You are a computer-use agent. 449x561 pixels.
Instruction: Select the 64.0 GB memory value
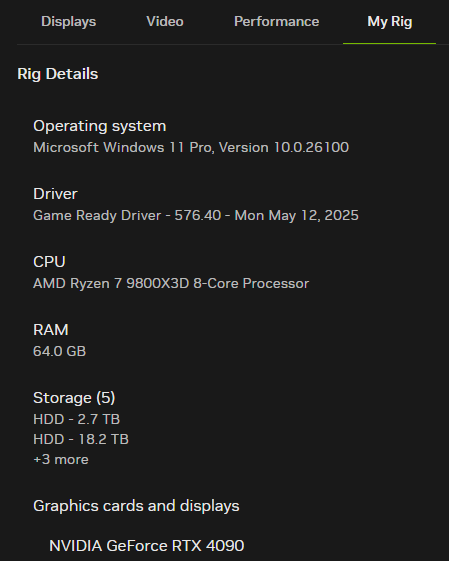tap(59, 351)
